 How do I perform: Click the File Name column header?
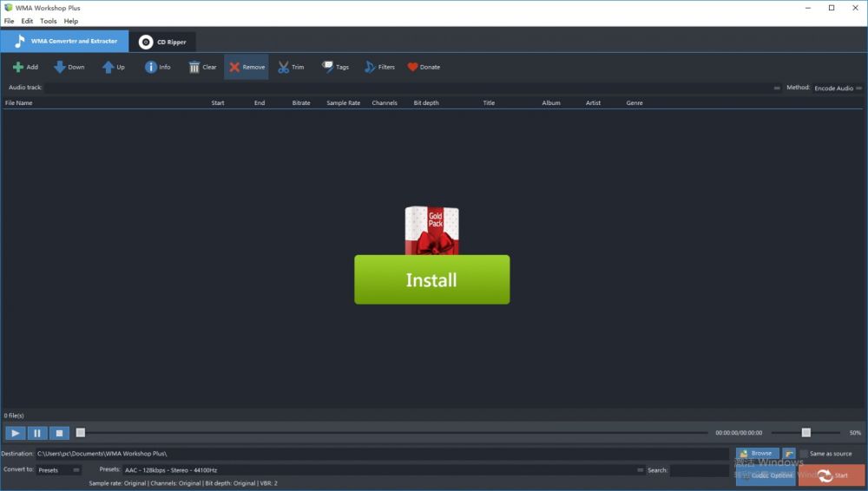tap(19, 103)
